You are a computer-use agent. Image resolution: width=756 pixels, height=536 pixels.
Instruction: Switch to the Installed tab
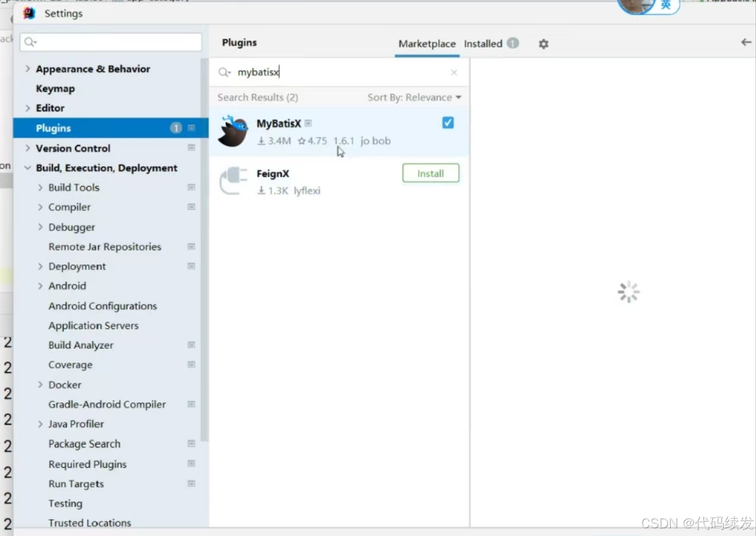click(483, 43)
